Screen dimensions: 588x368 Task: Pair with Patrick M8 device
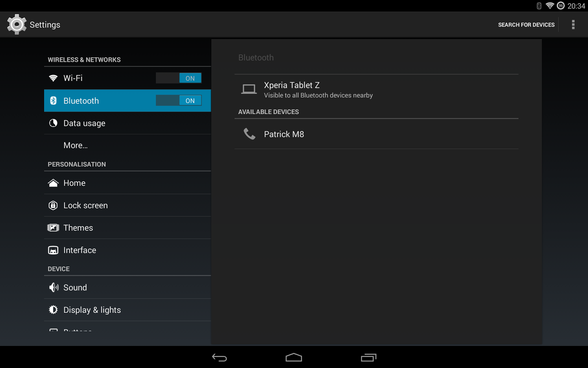(x=376, y=134)
